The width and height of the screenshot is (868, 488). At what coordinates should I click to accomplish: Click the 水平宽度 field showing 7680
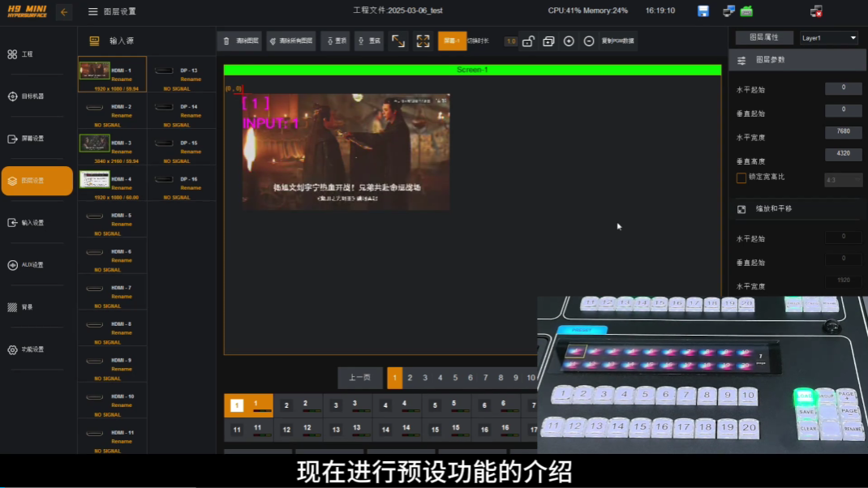[843, 132]
